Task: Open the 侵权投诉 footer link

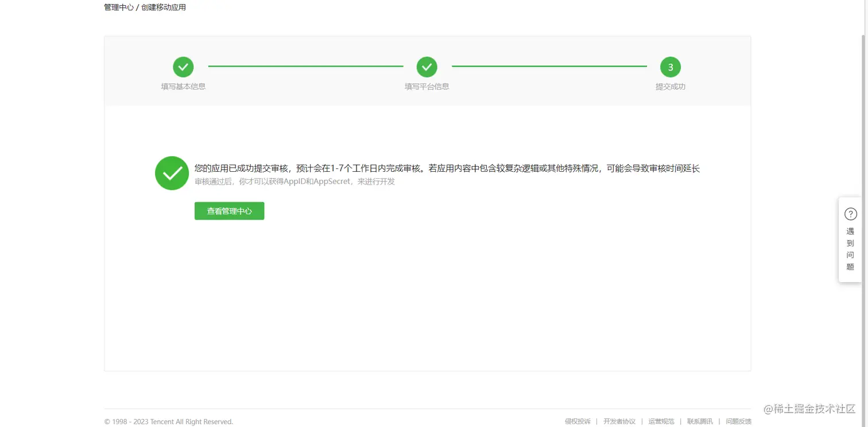Action: pos(577,421)
